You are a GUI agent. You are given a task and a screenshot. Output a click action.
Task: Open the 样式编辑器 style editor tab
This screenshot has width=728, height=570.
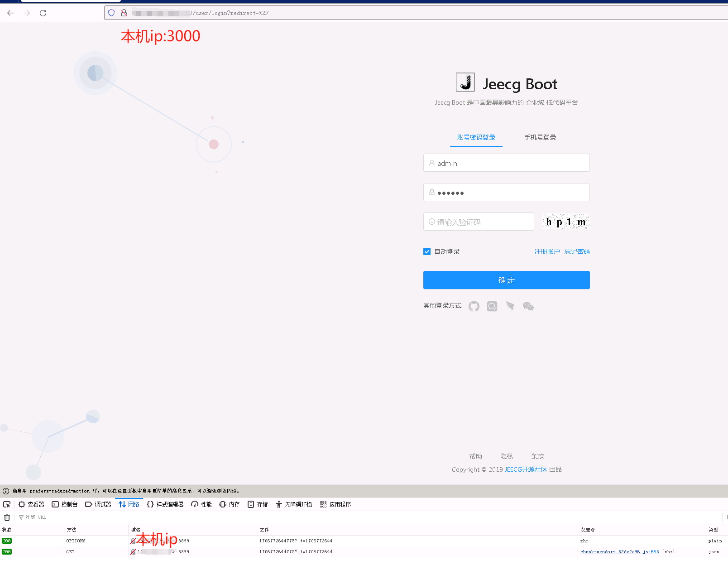point(165,504)
